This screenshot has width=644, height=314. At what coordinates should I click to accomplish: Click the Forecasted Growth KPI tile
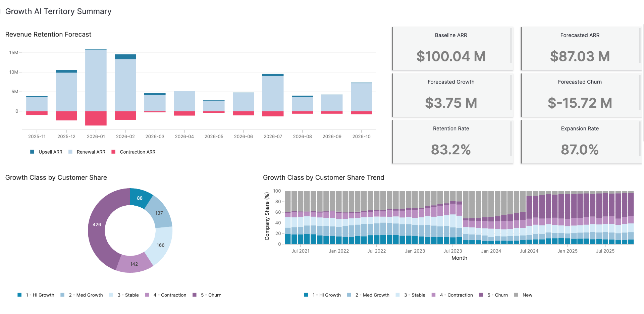[451, 95]
